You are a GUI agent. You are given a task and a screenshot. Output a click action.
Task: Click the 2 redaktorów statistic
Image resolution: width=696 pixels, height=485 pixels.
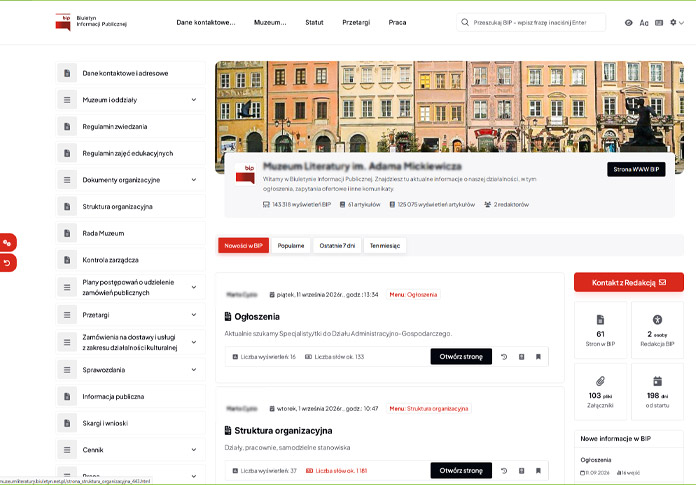point(506,205)
